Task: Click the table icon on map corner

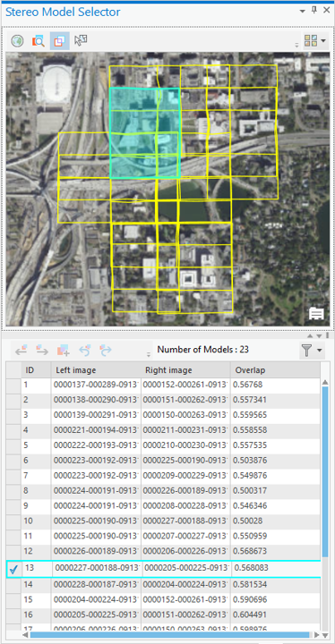Action: [316, 314]
